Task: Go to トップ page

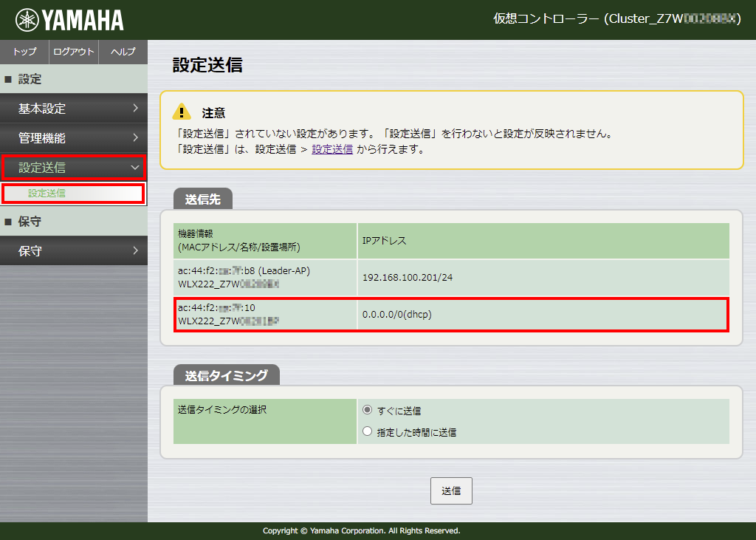Action: [24, 52]
